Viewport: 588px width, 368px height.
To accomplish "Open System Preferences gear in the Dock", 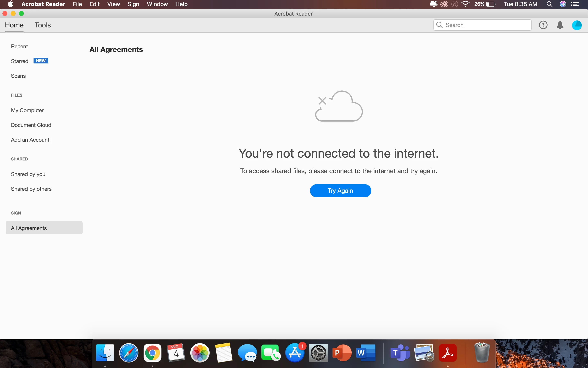I will coord(318,353).
